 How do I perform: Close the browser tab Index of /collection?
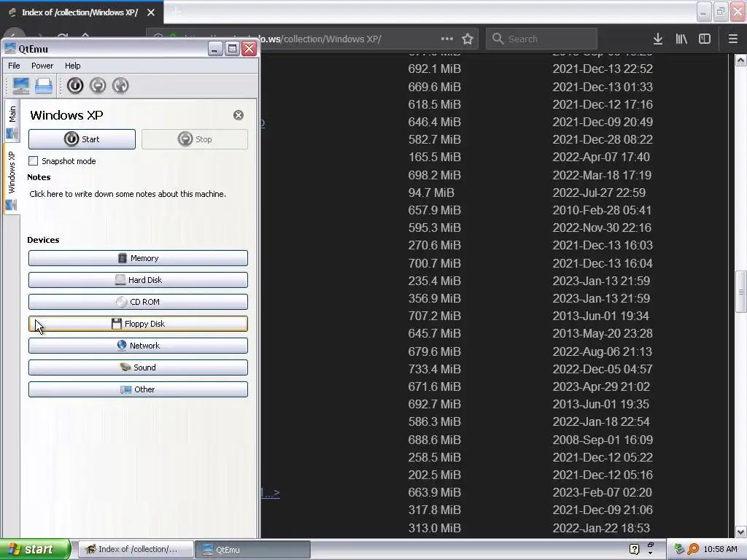[x=151, y=12]
